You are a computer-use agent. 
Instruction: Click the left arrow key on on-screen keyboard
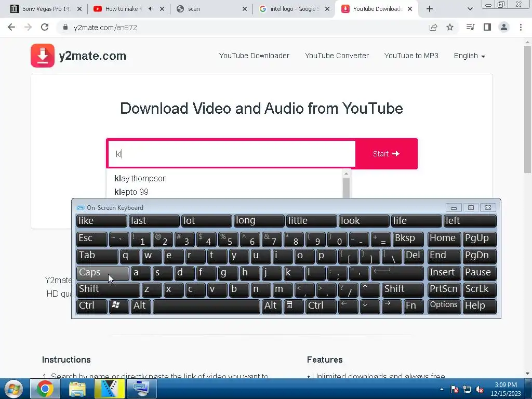[x=348, y=305]
